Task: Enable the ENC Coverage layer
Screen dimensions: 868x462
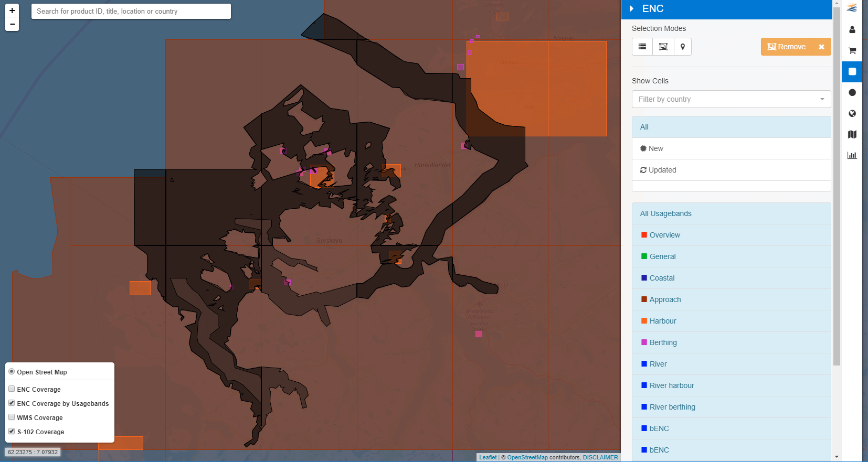Action: pos(12,389)
